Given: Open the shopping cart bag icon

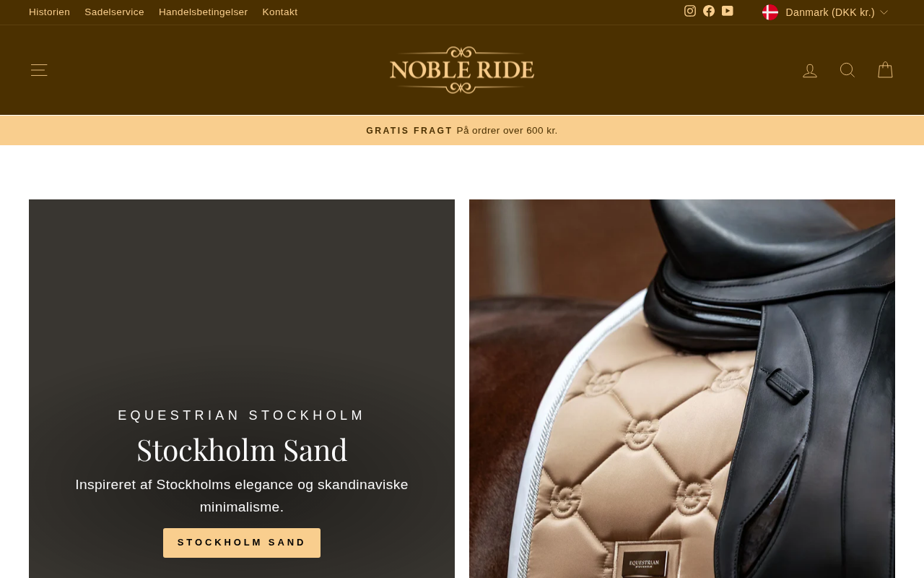Looking at the screenshot, I should tap(885, 70).
